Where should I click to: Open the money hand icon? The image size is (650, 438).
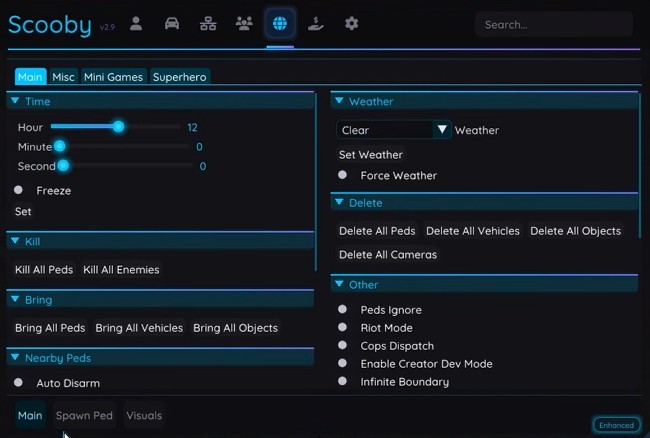316,24
